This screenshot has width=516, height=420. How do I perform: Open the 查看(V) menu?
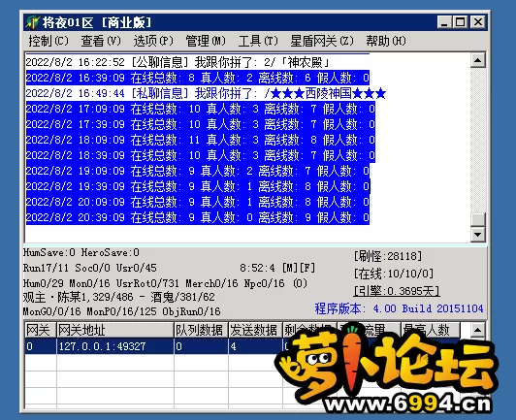[101, 41]
